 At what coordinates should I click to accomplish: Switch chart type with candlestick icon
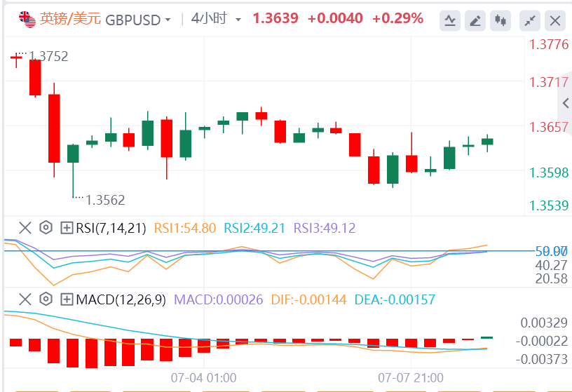click(500, 20)
